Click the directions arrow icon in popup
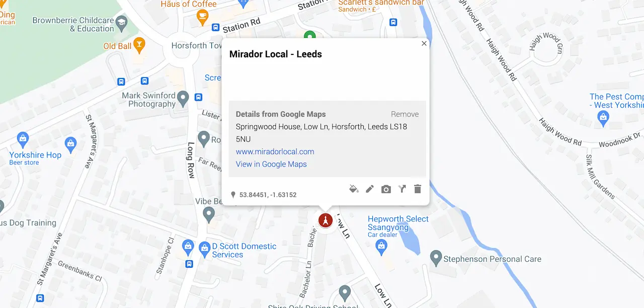 click(401, 189)
